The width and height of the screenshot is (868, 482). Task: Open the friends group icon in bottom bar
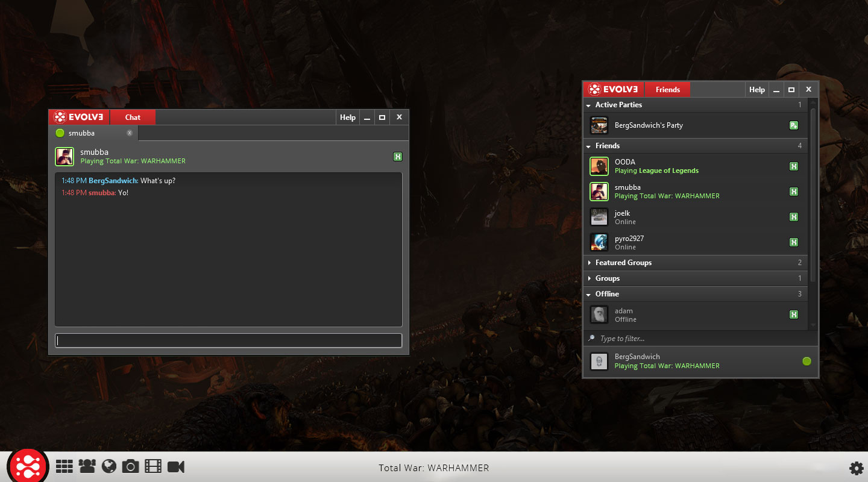(x=87, y=466)
